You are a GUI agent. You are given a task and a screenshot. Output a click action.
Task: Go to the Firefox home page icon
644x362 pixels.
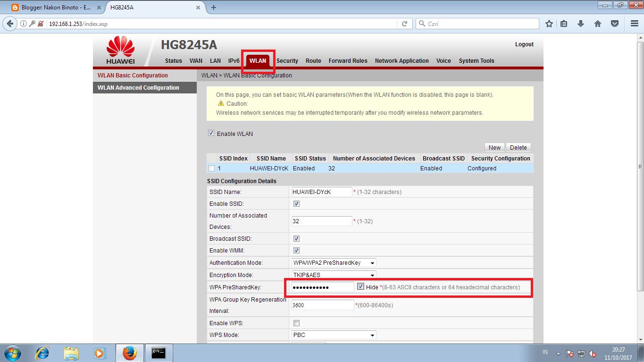pyautogui.click(x=598, y=24)
